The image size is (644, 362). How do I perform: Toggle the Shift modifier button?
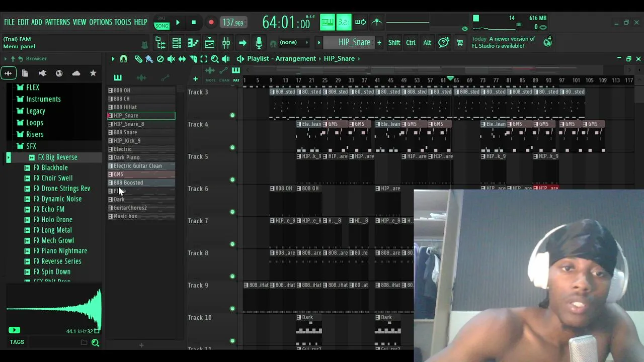click(x=394, y=43)
